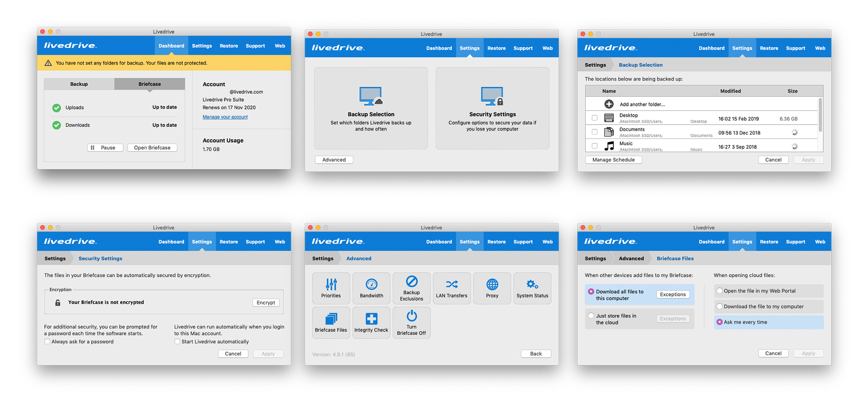Screen dimensions: 868x408
Task: Tick the Music folder checkbox
Action: click(595, 146)
